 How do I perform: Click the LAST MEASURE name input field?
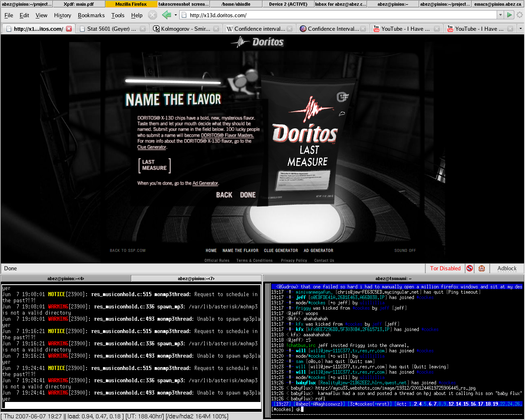click(x=154, y=165)
